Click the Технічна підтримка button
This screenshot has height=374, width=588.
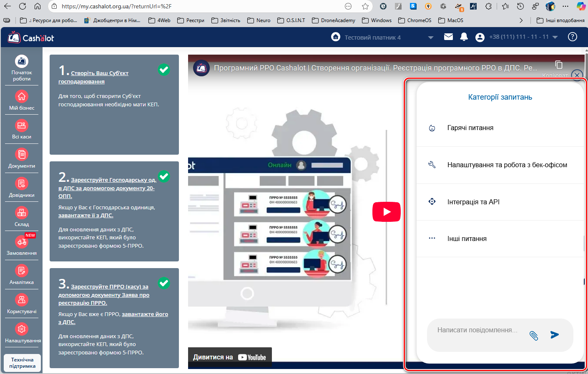coord(23,363)
